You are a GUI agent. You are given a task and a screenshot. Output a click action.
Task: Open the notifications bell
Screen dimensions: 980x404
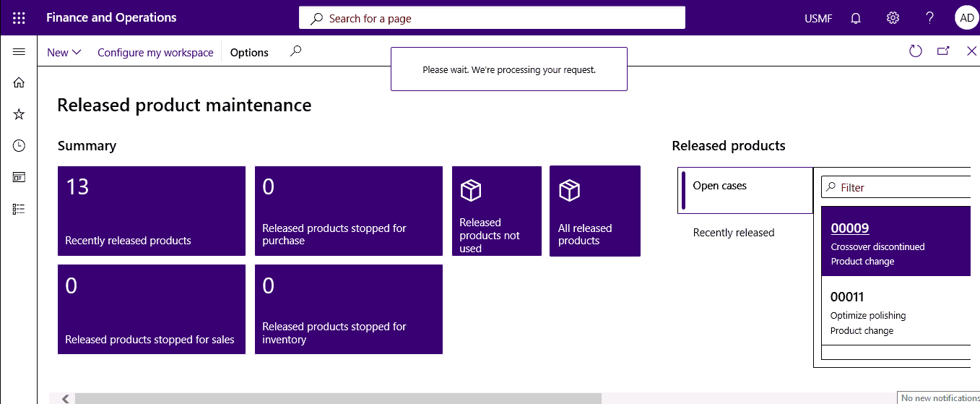click(856, 18)
